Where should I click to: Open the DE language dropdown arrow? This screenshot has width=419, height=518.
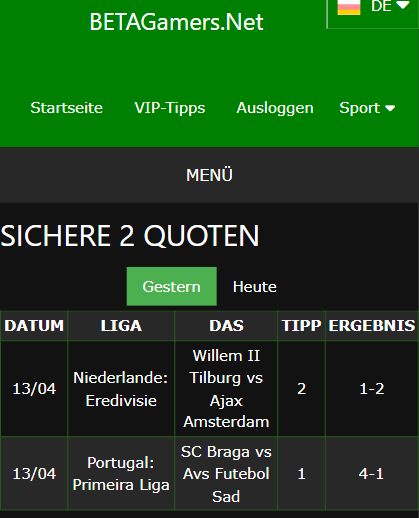pyautogui.click(x=403, y=5)
